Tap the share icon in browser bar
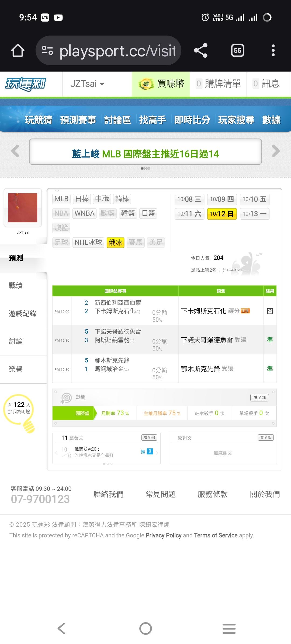Screen dimensions: 291x644 point(201,50)
